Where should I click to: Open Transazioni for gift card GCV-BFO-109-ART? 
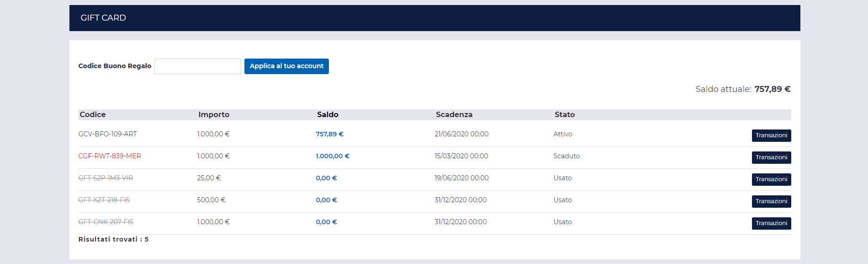[771, 135]
